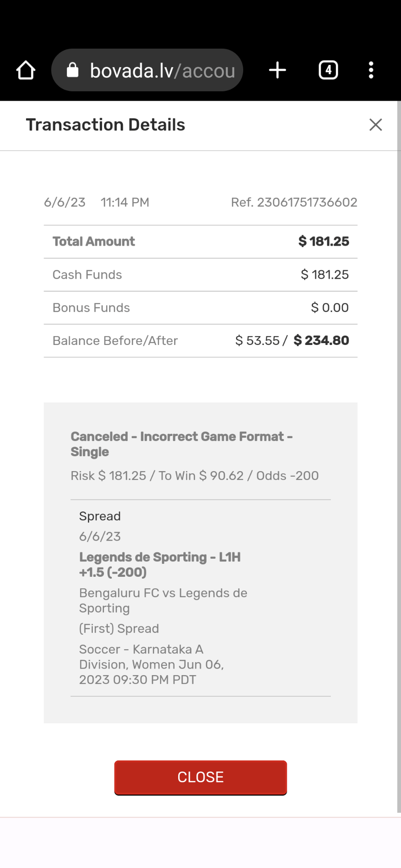Select the Ref. 23061751736602 reference number
Viewport: 401px width, 868px height.
point(294,203)
